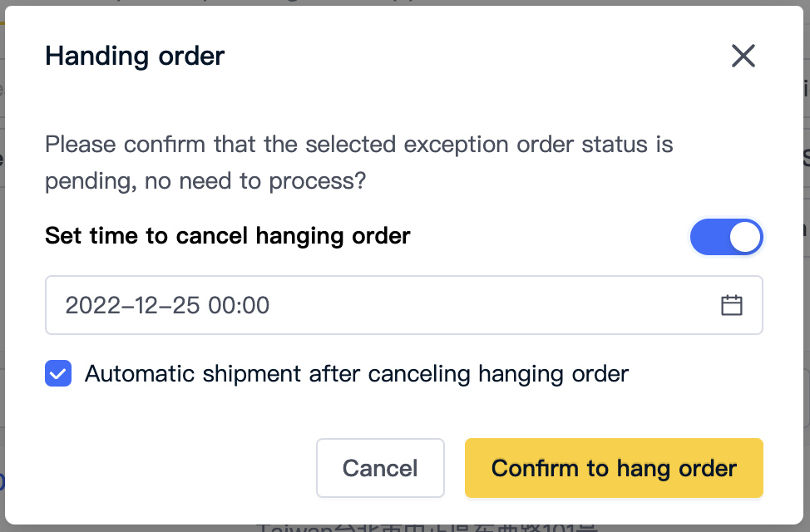Click the Handing order dialog title

135,57
